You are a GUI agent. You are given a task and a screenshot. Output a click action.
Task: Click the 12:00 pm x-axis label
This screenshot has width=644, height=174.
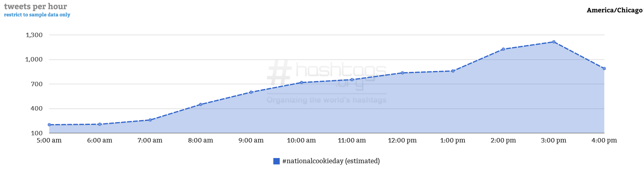point(402,140)
